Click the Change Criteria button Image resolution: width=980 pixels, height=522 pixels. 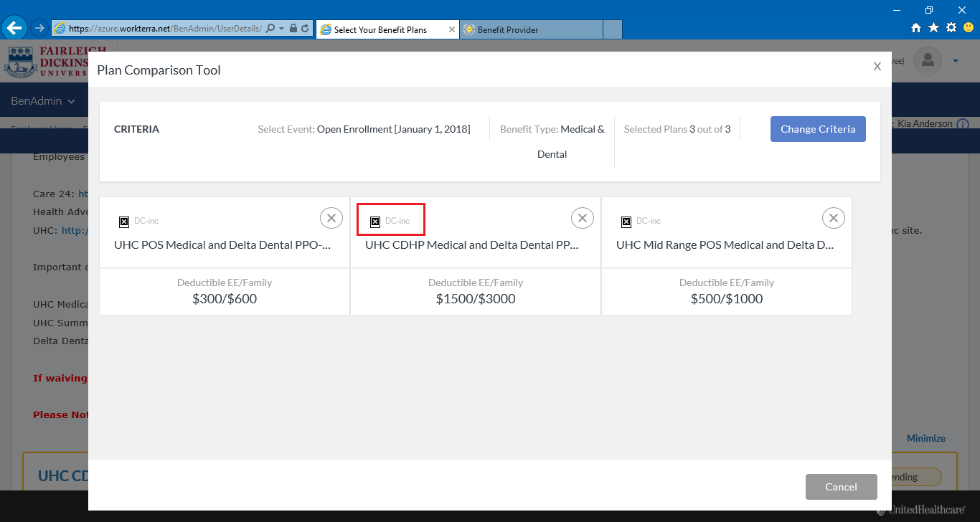tap(818, 129)
